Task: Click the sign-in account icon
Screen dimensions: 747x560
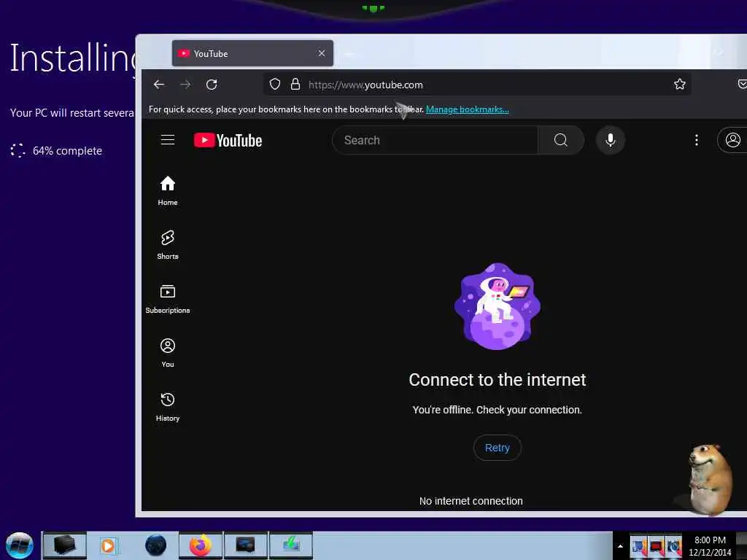Action: click(x=732, y=140)
